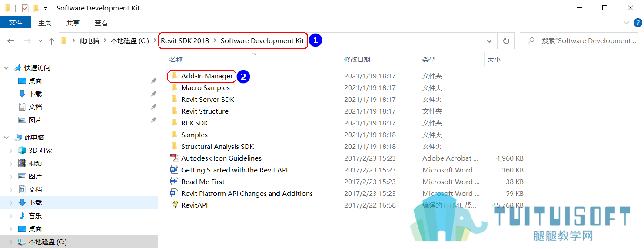Click the New folder quick access icon
Screen dimensions: 644x249
36,8
